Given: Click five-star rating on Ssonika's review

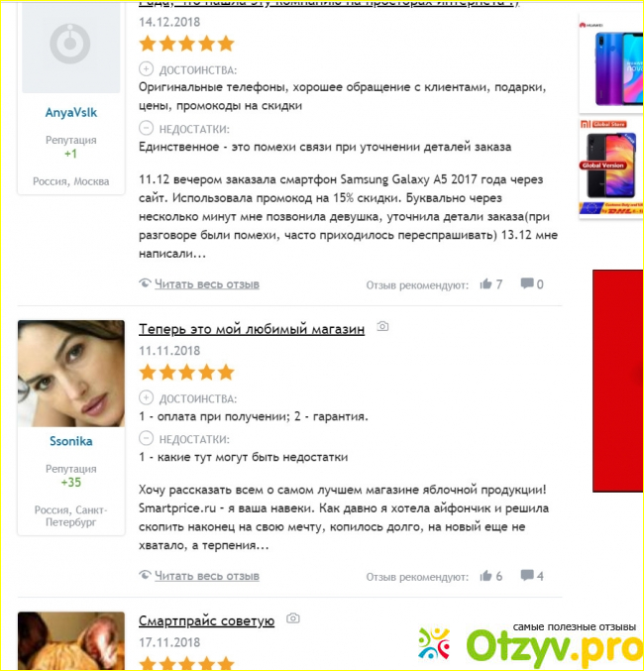Looking at the screenshot, I should (x=186, y=373).
